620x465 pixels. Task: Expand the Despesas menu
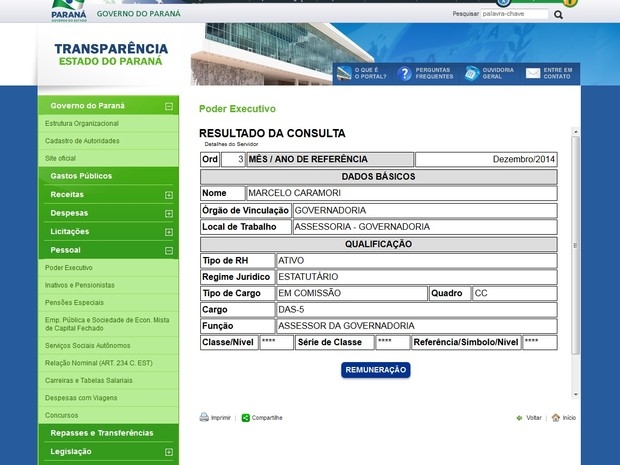169,214
